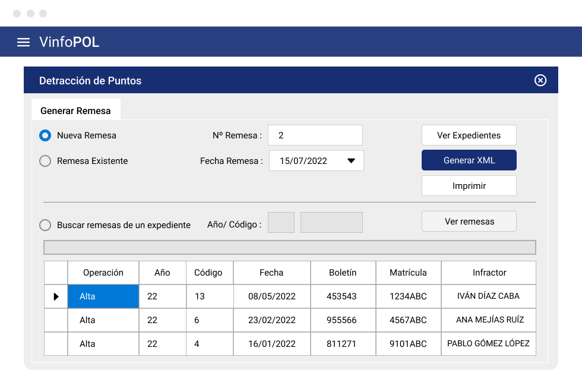582x392 pixels.
Task: Click the row selector of the 811271 row
Action: pos(56,344)
